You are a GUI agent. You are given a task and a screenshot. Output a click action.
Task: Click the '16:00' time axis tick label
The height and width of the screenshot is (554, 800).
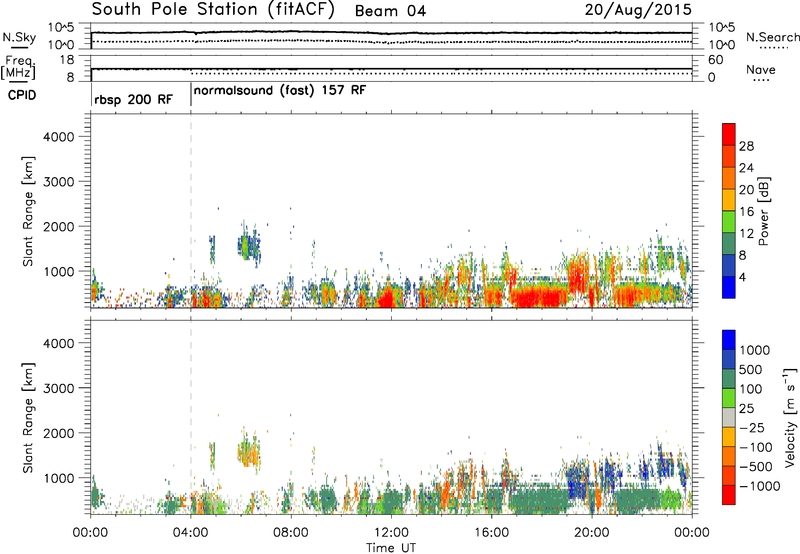click(x=491, y=533)
